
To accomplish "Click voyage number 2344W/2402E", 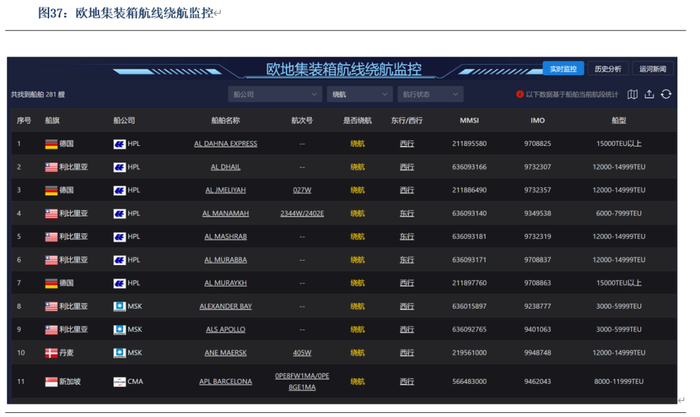I will (302, 213).
